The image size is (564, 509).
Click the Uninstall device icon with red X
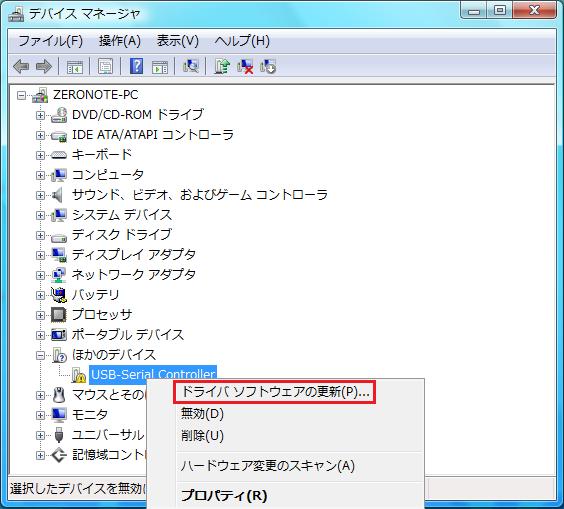(245, 67)
